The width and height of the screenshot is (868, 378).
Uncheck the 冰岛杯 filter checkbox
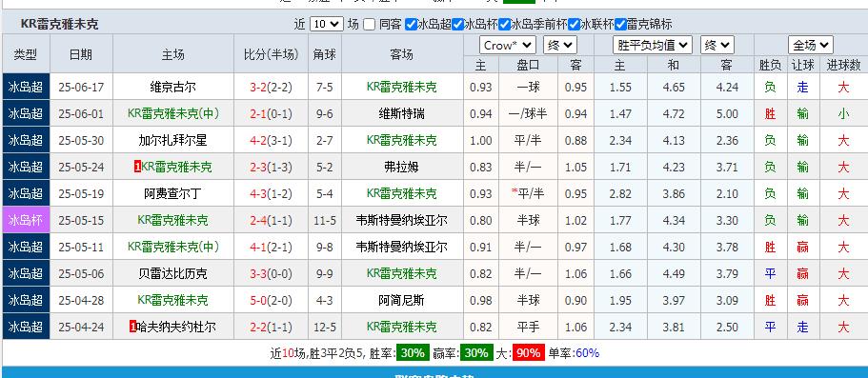tap(457, 25)
